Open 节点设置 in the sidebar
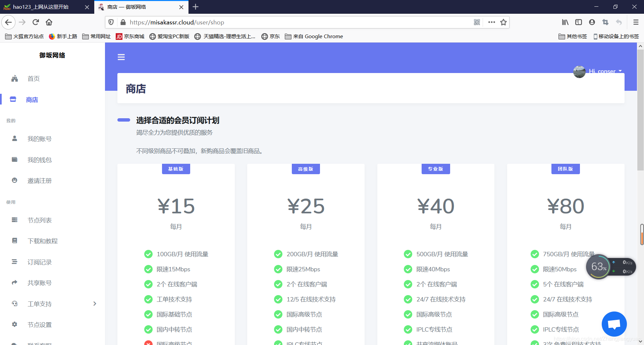 (x=40, y=325)
